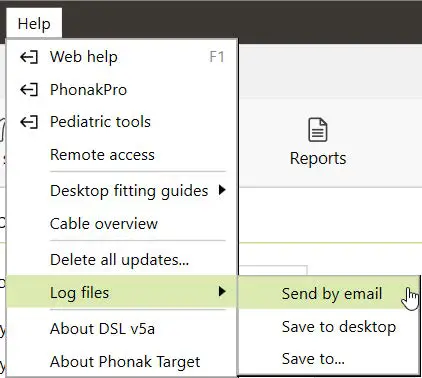Open About DSL v5a
Viewport: 422px width, 378px height.
122,329
